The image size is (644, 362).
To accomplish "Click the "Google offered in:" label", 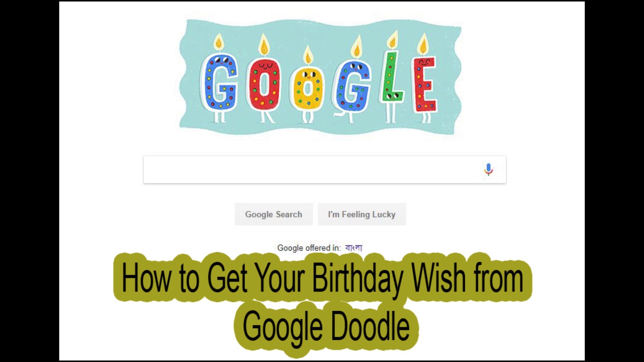I will coord(309,248).
